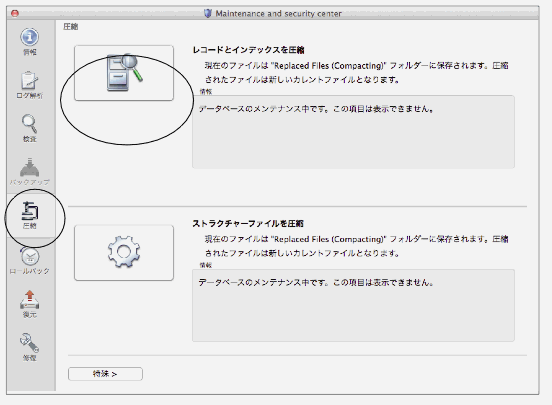Select the バックアップ backup icon

30,172
